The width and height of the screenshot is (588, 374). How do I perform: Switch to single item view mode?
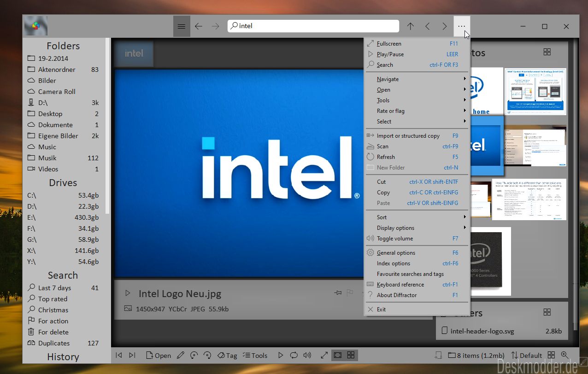point(338,355)
